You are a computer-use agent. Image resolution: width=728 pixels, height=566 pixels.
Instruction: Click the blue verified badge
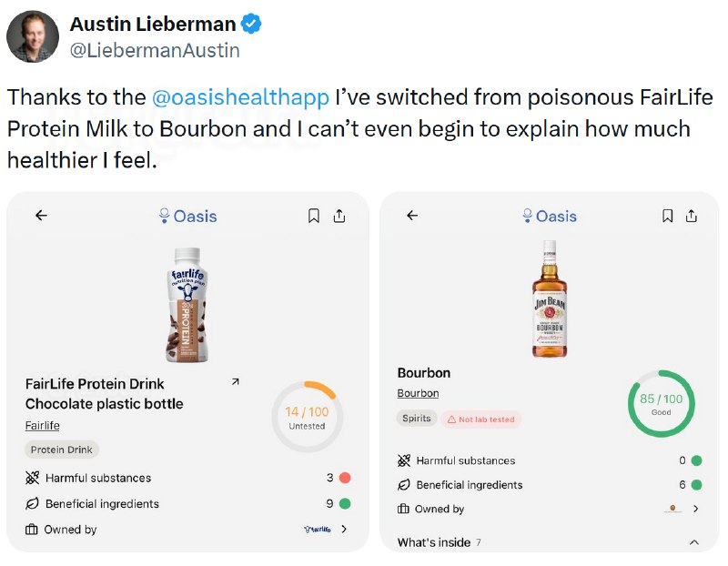(x=251, y=24)
